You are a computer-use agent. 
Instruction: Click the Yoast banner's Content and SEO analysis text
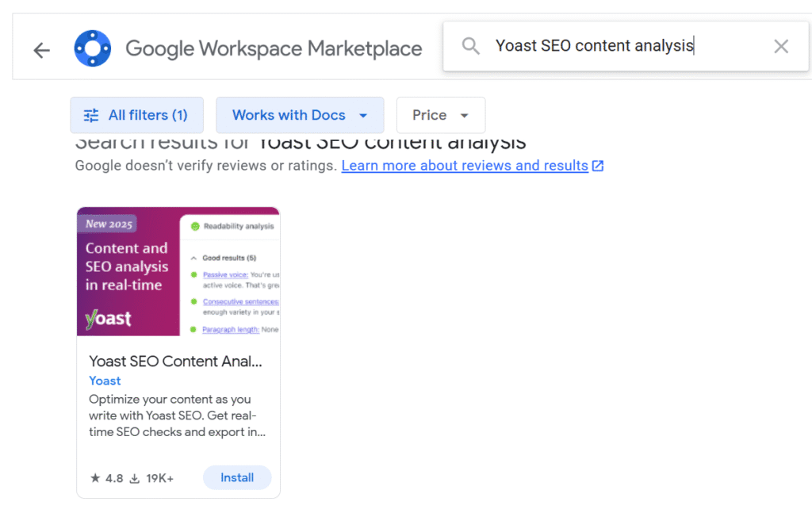pyautogui.click(x=126, y=266)
